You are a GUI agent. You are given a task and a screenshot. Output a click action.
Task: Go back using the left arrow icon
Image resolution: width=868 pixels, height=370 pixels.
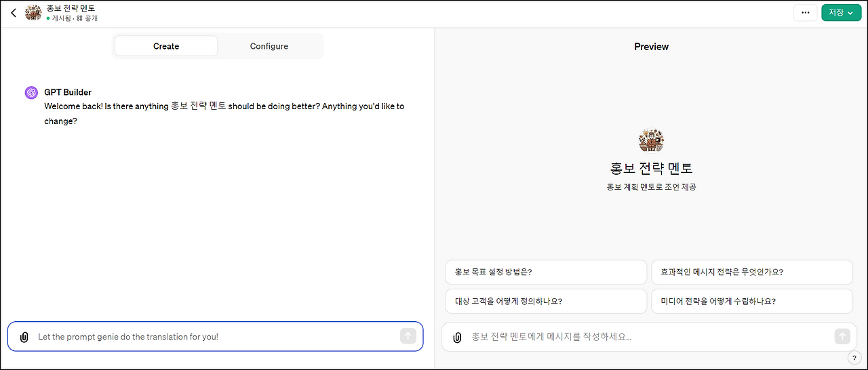point(14,13)
